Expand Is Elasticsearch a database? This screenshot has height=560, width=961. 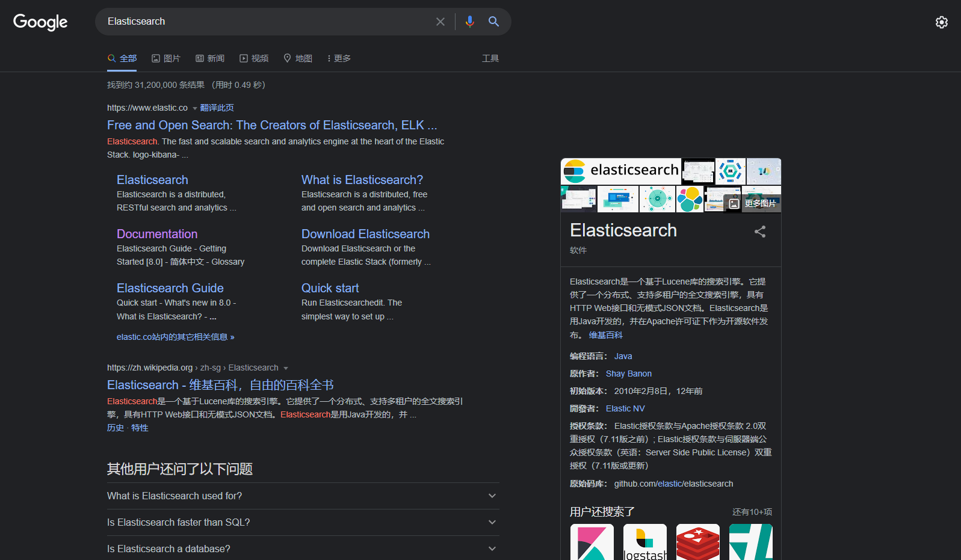303,549
